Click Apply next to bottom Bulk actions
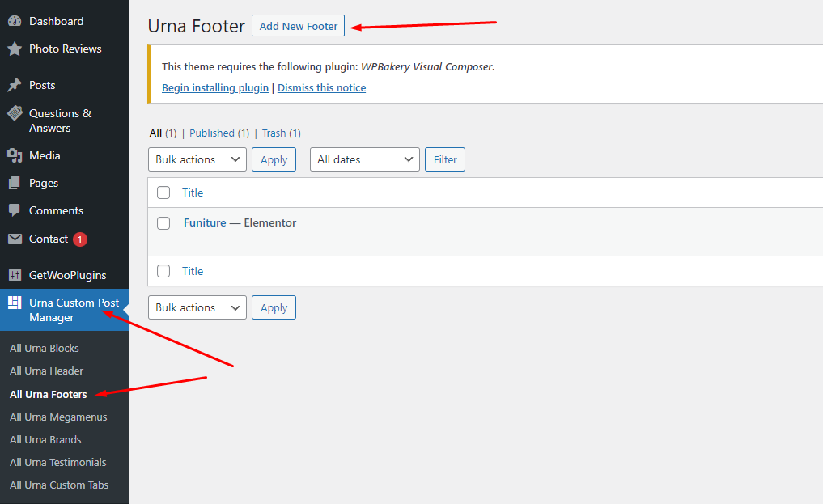 point(274,308)
